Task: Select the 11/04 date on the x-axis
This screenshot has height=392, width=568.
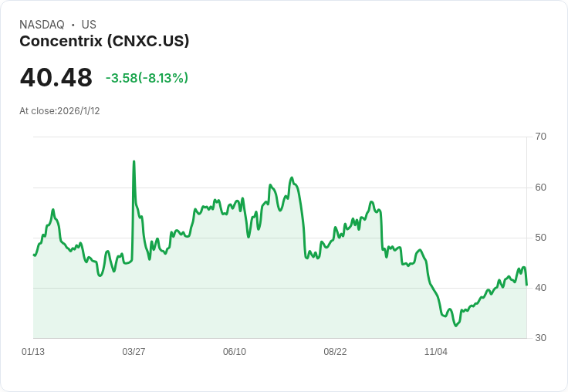Action: click(436, 352)
